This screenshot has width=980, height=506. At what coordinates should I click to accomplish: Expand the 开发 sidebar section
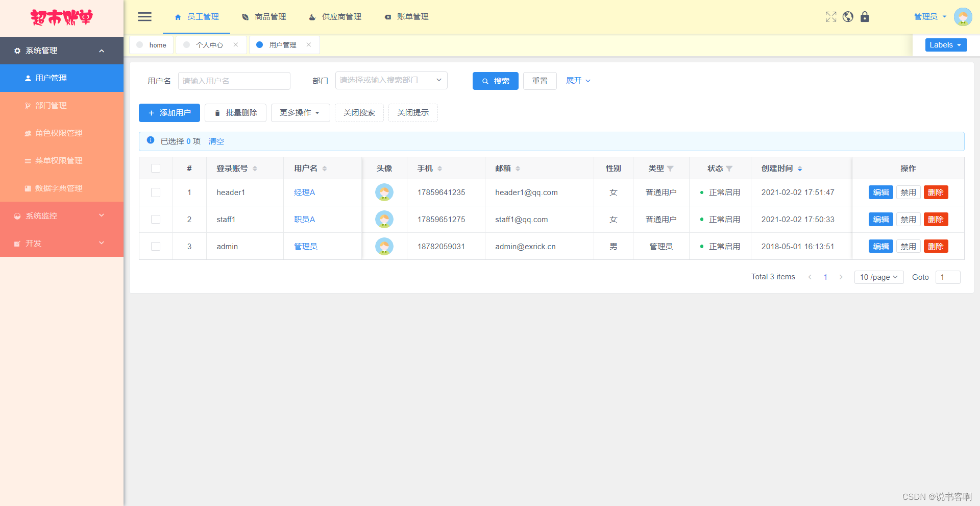62,244
